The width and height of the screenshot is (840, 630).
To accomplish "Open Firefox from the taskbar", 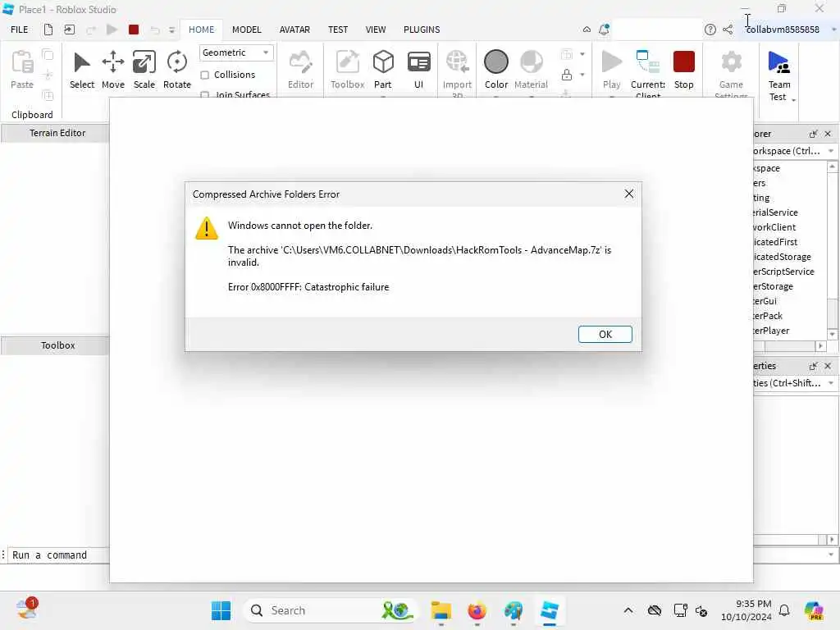I will click(x=477, y=610).
